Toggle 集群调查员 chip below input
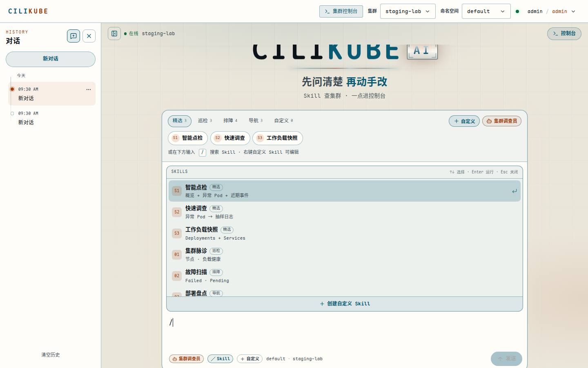Image resolution: width=588 pixels, height=368 pixels. (x=186, y=359)
